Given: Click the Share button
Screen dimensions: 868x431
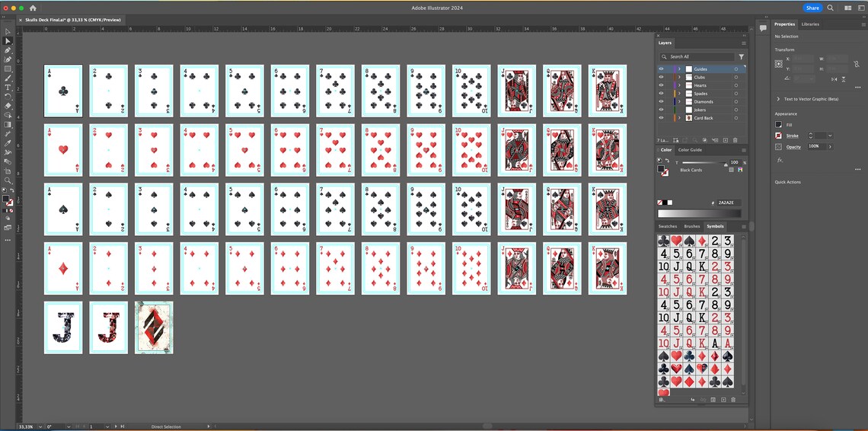Looking at the screenshot, I should coord(812,8).
